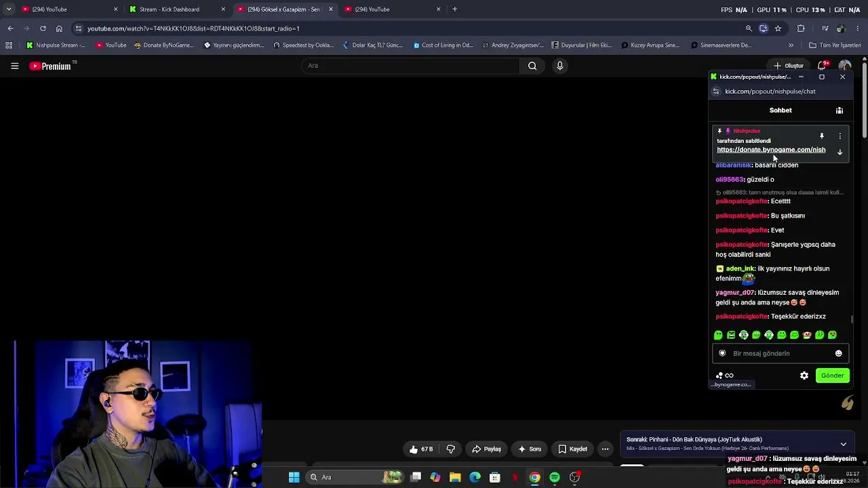The height and width of the screenshot is (488, 868).
Task: Select the Göksel x Gazapizm tab
Action: click(285, 9)
